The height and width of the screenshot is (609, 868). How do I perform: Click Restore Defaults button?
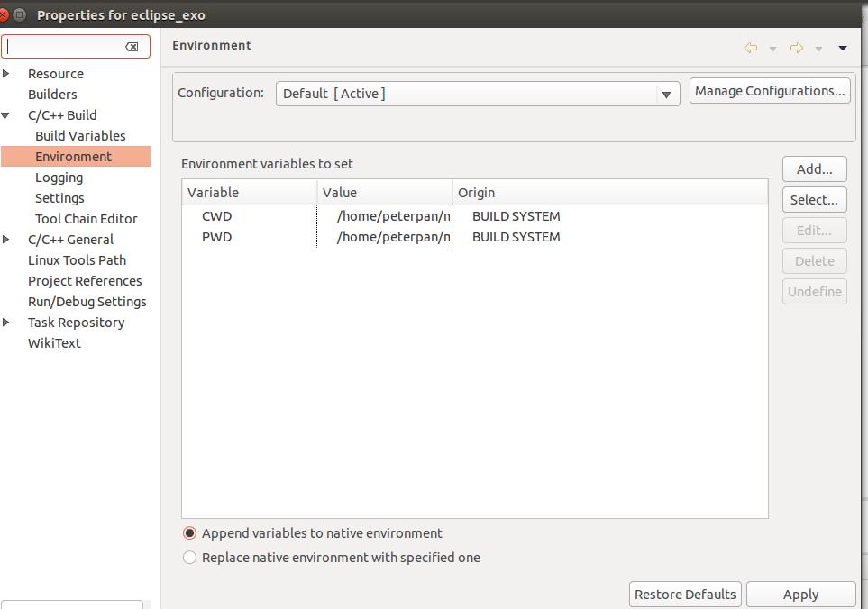click(x=685, y=594)
